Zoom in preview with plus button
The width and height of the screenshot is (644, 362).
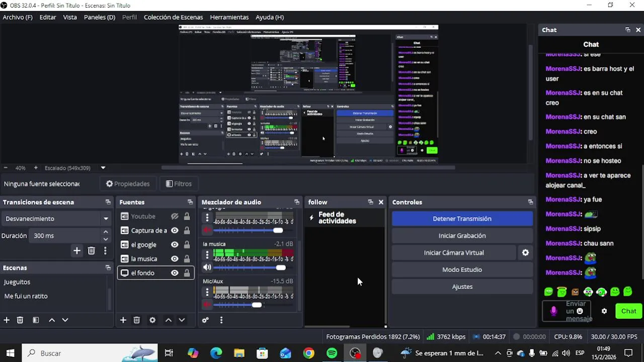(x=36, y=168)
